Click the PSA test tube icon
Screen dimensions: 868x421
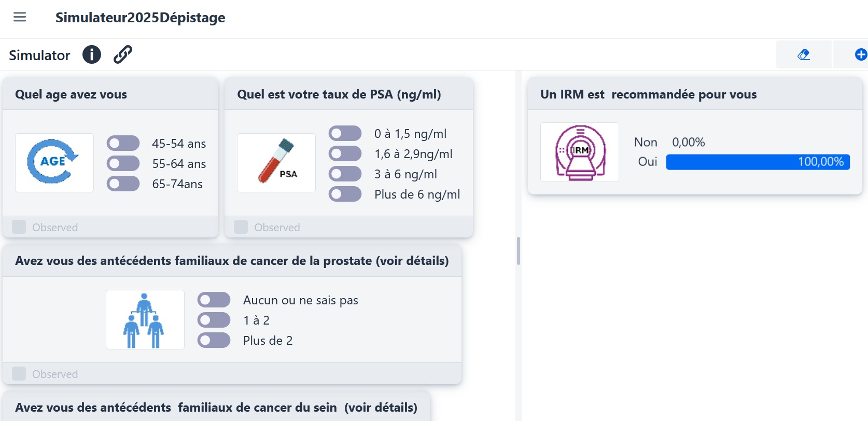click(276, 162)
